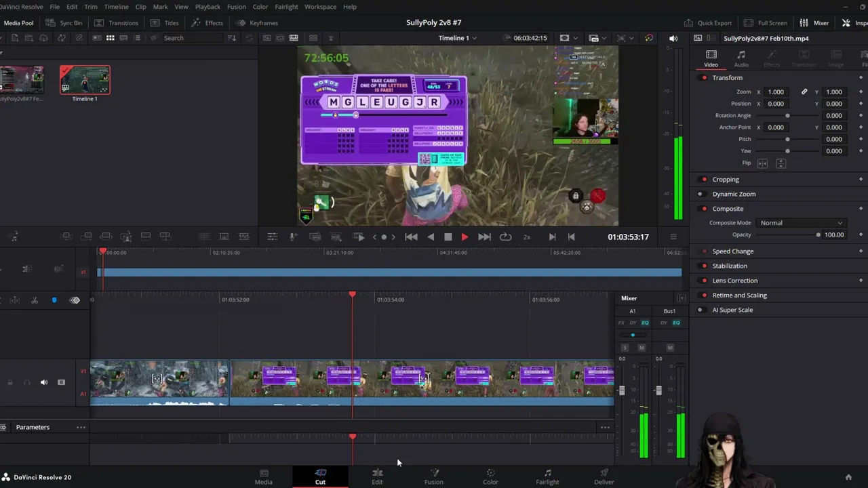Mute timeline track speaker icon
Image resolution: width=868 pixels, height=488 pixels.
44,382
